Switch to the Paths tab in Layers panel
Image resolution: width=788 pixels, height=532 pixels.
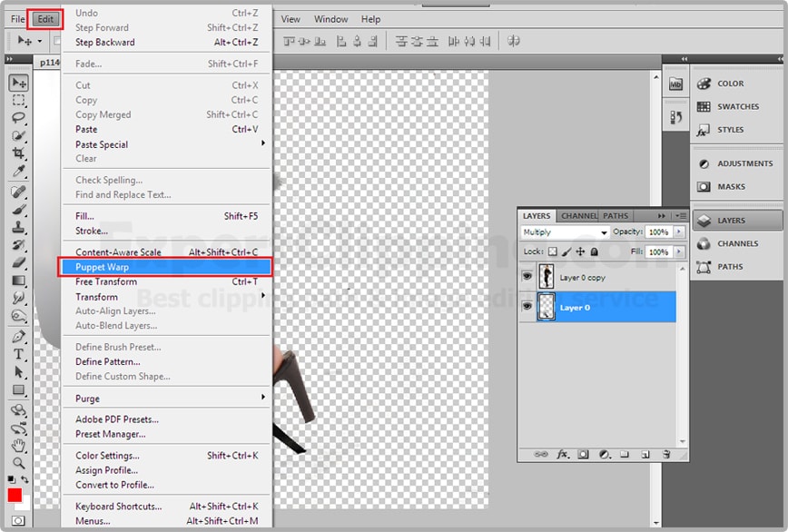(616, 216)
